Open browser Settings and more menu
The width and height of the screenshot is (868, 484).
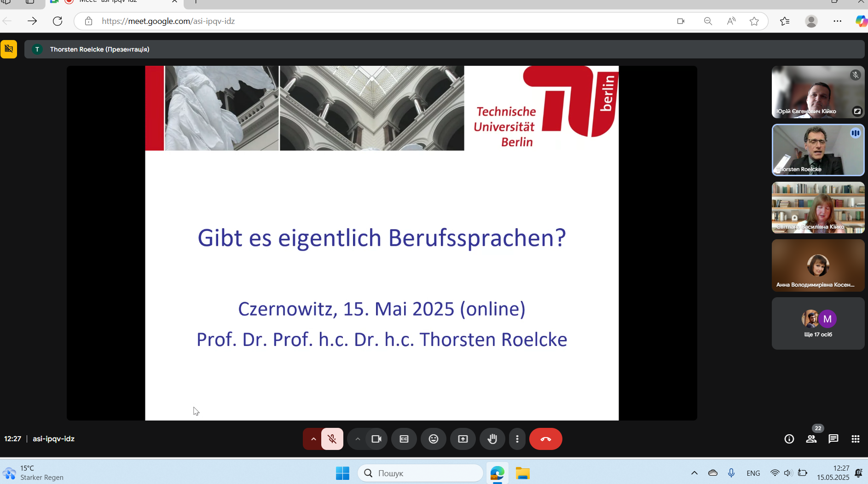click(x=837, y=21)
